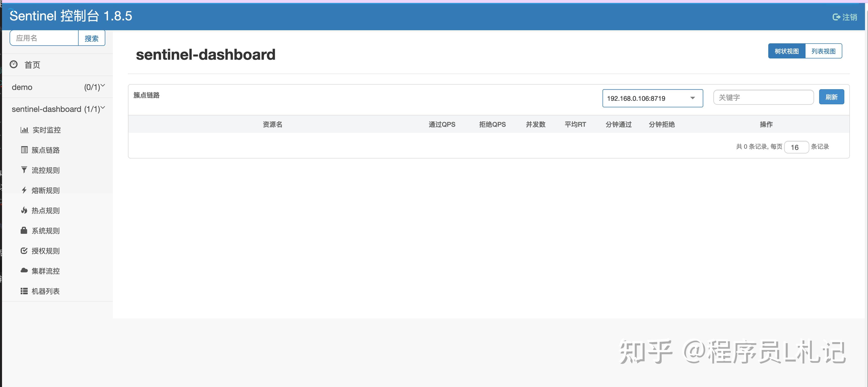Select the 集群流控 cluster flow control entry
The height and width of the screenshot is (387, 868).
(46, 271)
